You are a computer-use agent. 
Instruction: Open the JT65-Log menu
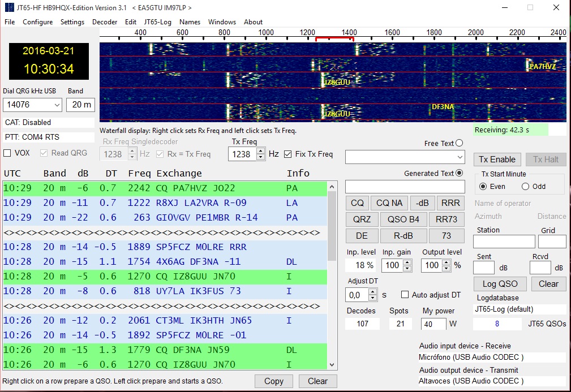point(158,22)
